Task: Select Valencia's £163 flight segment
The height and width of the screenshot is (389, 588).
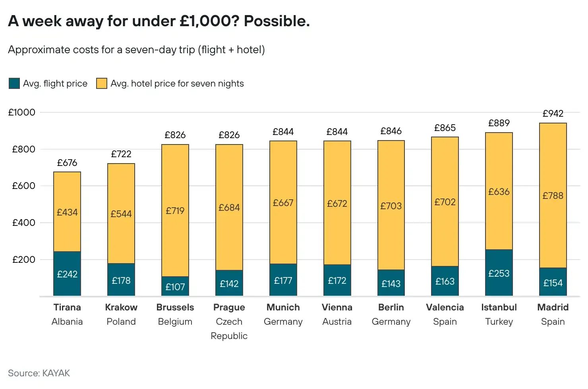Action: pyautogui.click(x=445, y=281)
